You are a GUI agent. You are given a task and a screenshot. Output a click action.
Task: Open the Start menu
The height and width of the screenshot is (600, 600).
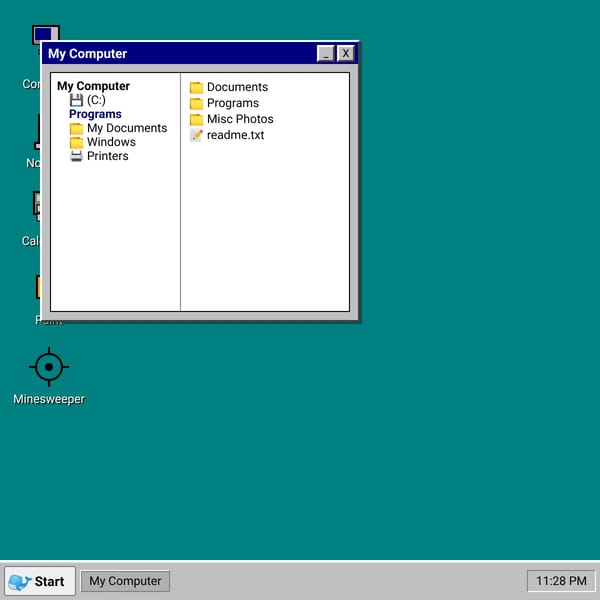point(40,581)
